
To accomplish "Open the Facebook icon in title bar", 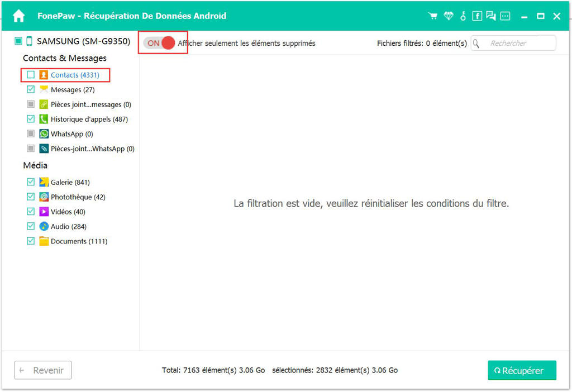I will (477, 16).
